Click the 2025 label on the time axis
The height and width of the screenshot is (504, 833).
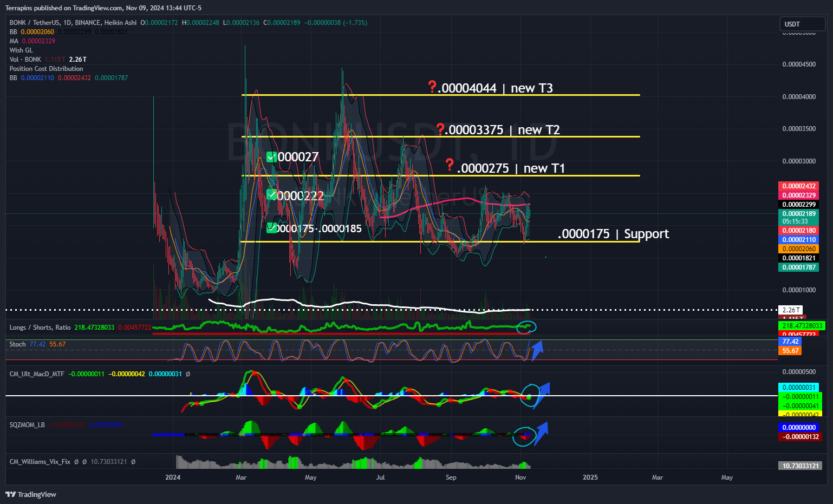coord(590,477)
